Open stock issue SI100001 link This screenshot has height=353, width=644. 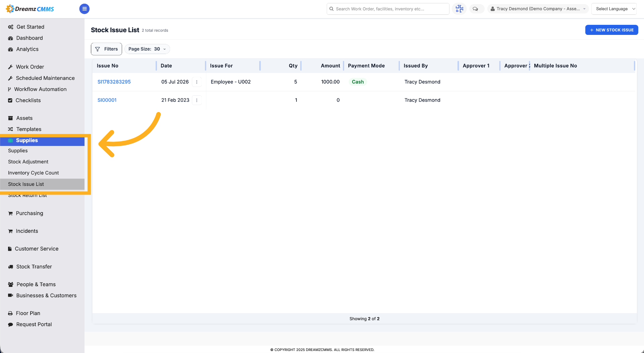tap(107, 100)
